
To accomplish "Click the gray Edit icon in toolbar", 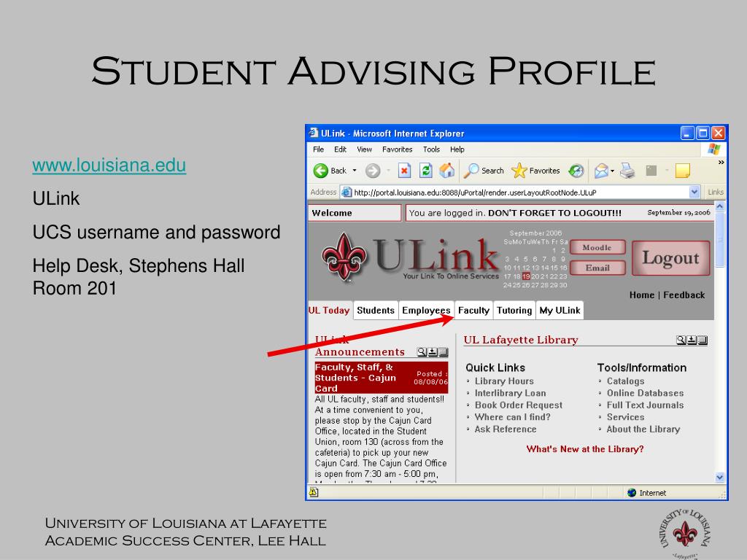I will [651, 171].
